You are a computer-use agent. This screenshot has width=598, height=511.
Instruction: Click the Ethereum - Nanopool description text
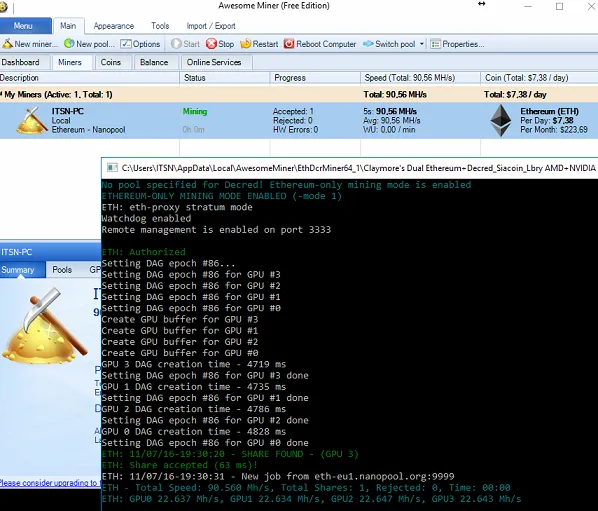click(x=88, y=130)
